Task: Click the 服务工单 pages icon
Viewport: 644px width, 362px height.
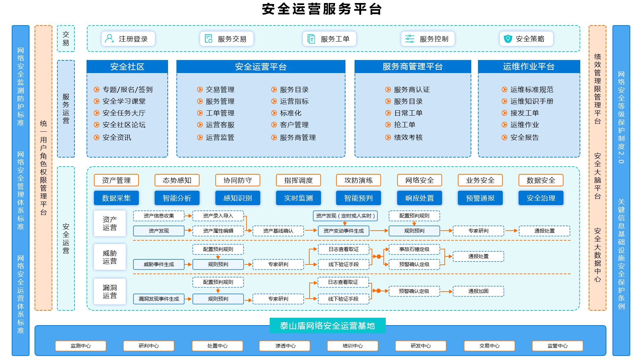Action: pos(311,39)
